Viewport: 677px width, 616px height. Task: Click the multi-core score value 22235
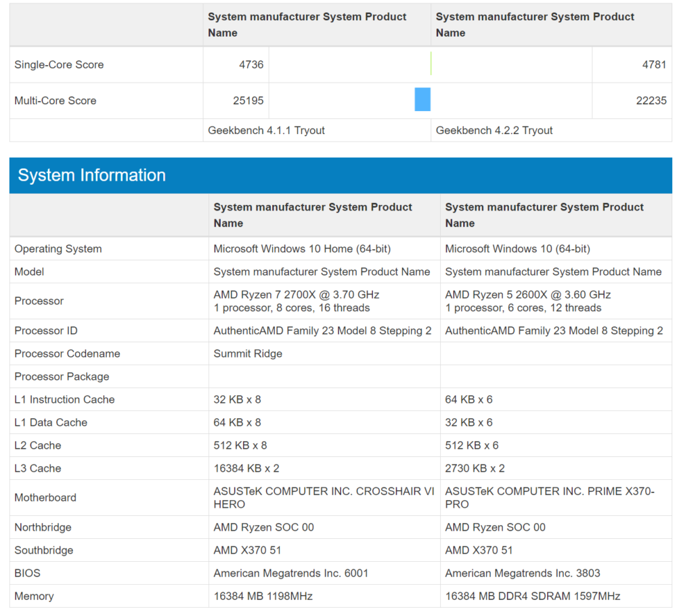651,101
